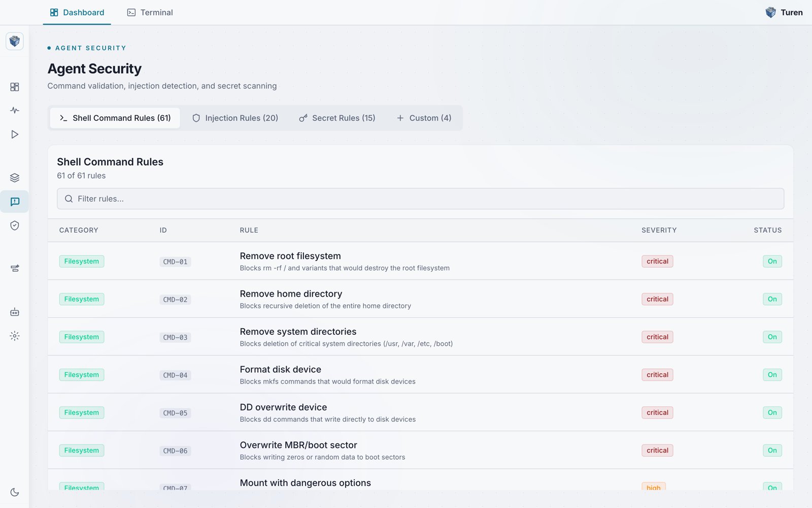Viewport: 812px width, 508px height.
Task: Click Remove root filesystem rule title
Action: click(x=290, y=256)
